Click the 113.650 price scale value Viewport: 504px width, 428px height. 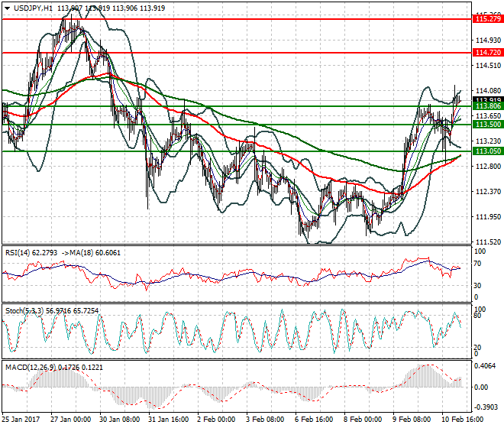pos(488,116)
